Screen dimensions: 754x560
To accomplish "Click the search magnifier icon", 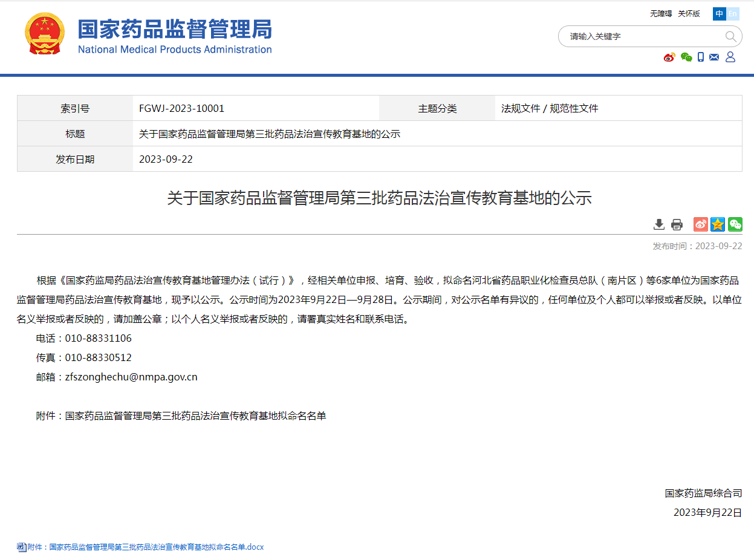I will (731, 36).
